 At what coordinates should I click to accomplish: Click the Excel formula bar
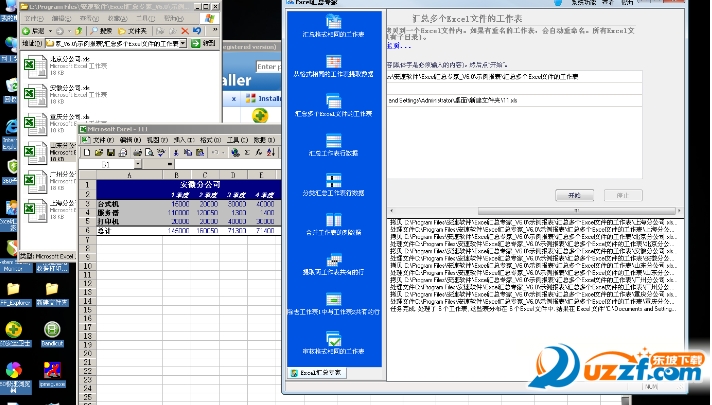click(x=227, y=164)
